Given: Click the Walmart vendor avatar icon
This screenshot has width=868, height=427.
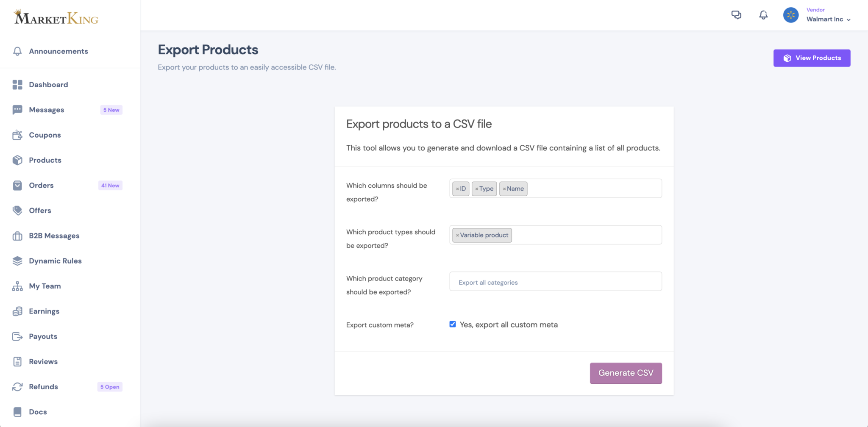Looking at the screenshot, I should pos(790,15).
